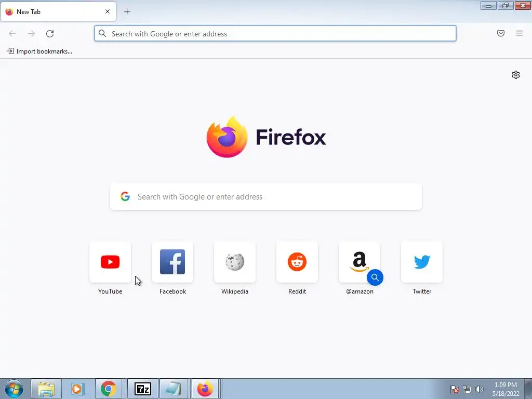
Task: Open the Reddit shortcut tile
Action: 297,262
